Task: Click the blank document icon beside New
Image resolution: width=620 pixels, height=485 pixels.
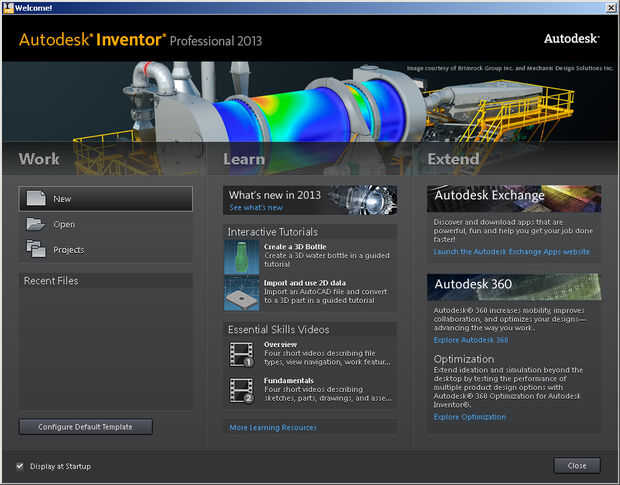Action: pos(36,198)
